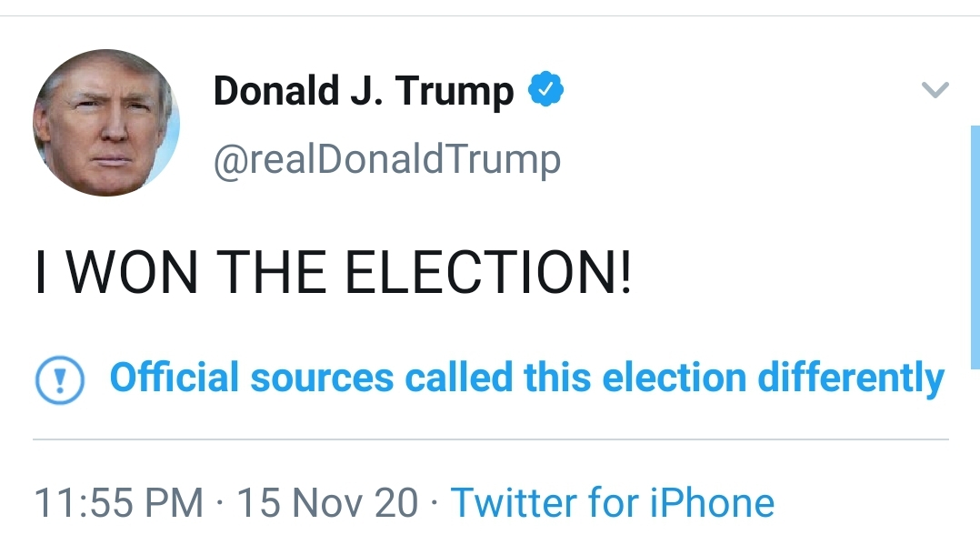This screenshot has height=555, width=980.
Task: Open the Donald J. Trump display name
Action: (364, 91)
